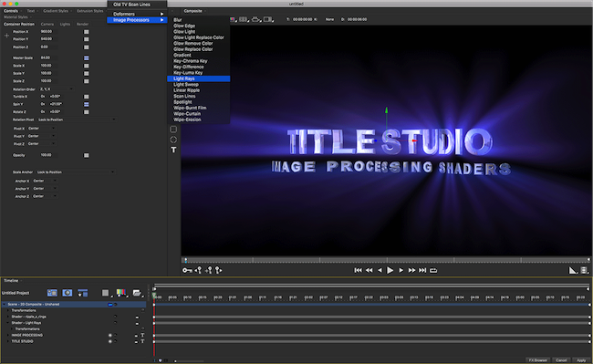Expand the Shader ripple_x_rings row
Image resolution: width=593 pixels, height=364 pixels.
point(8,317)
